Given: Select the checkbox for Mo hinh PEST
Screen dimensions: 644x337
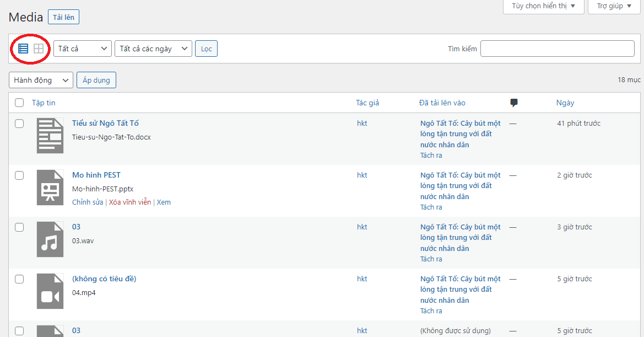Looking at the screenshot, I should click(x=19, y=175).
